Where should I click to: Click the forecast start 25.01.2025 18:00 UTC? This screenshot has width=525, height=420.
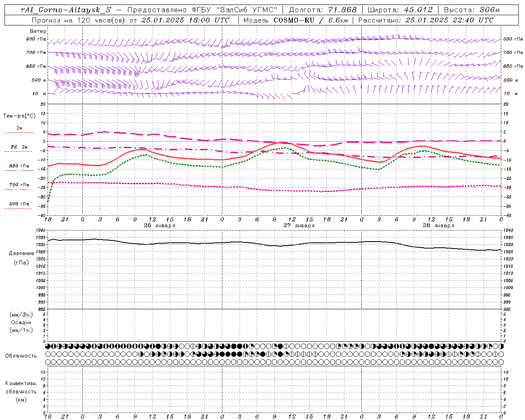pos(185,20)
